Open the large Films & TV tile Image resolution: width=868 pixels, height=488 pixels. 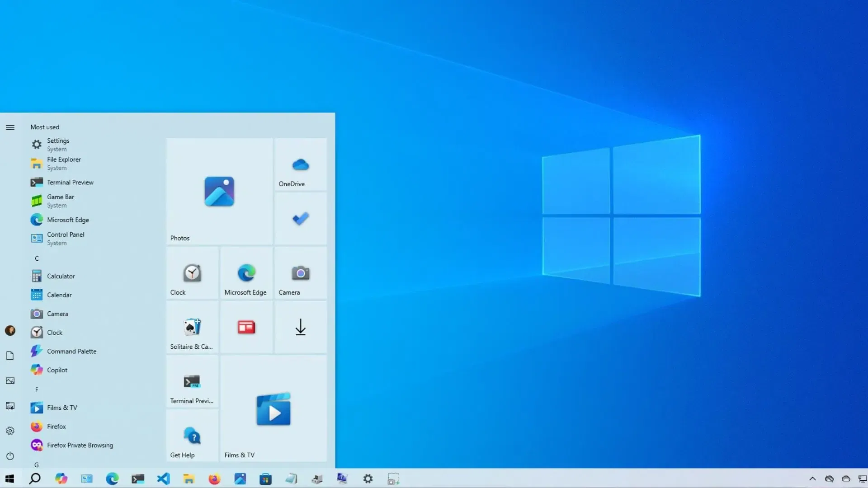tap(274, 409)
